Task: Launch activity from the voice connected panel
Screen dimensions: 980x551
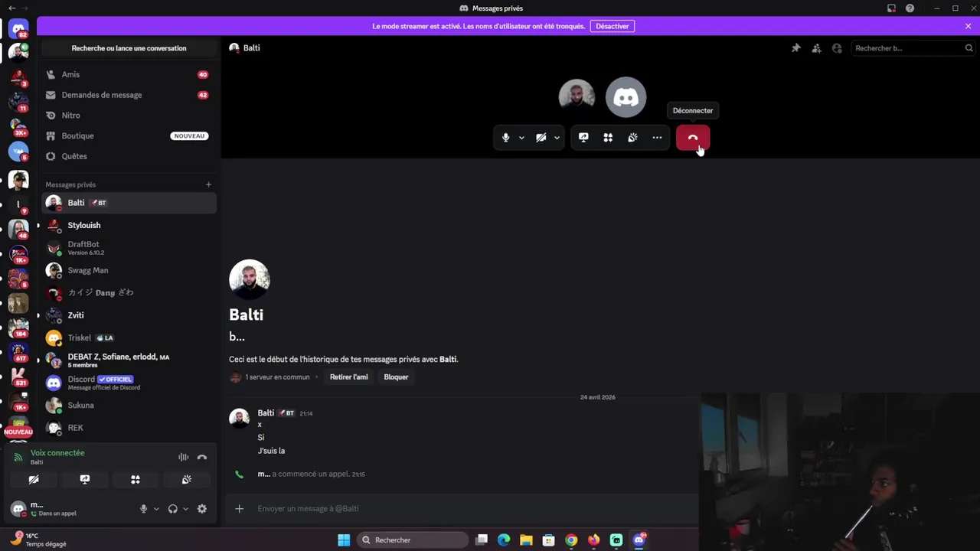Action: [x=136, y=480]
